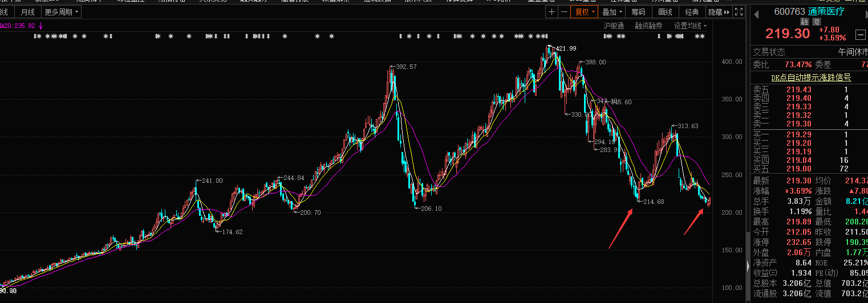Open DK点自动提示涨跌信号 link
Viewport: 868px width, 303px height.
coord(811,77)
